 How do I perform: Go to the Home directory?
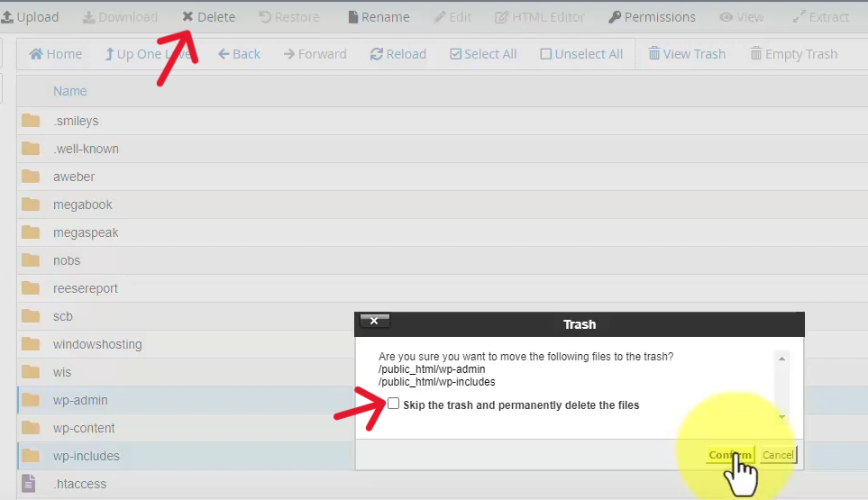pos(55,54)
